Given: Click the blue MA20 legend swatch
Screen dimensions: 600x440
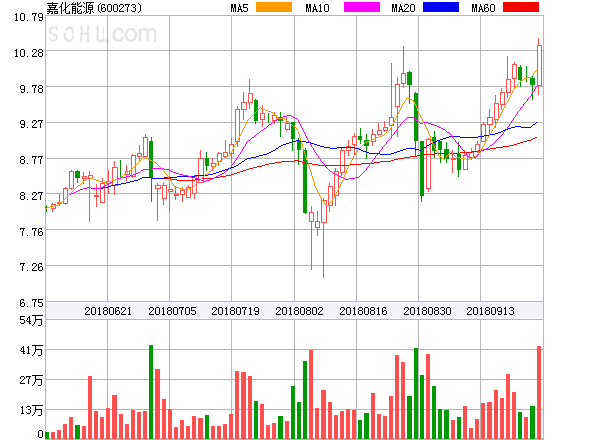Looking at the screenshot, I should pyautogui.click(x=441, y=8).
